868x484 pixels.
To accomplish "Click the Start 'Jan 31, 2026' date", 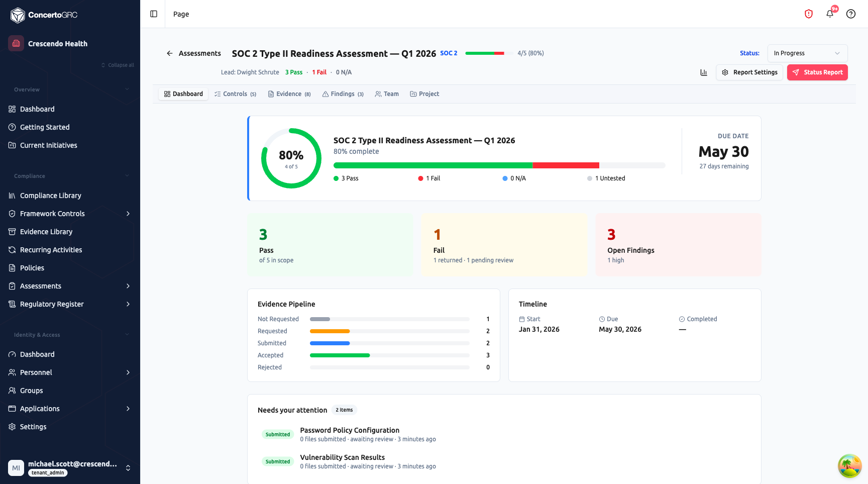I will [539, 330].
